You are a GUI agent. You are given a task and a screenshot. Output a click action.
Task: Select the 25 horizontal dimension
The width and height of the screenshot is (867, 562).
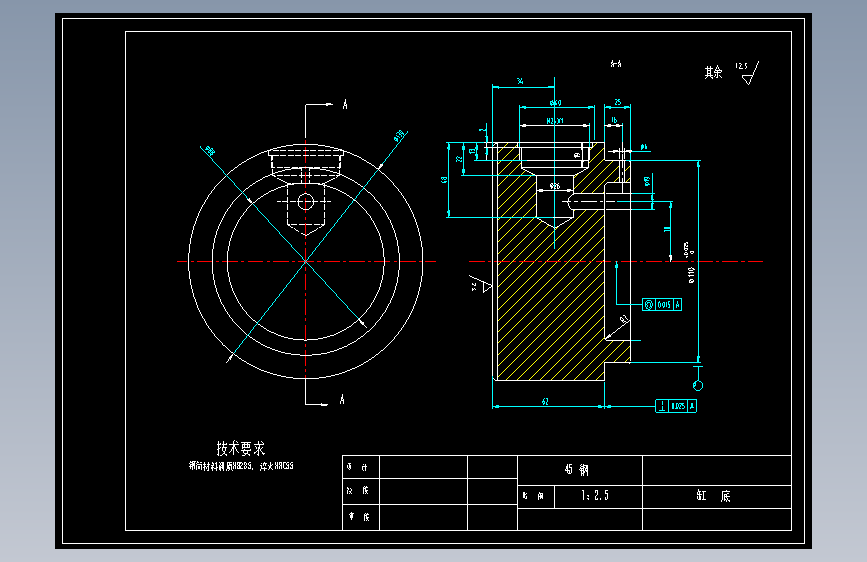(x=618, y=102)
